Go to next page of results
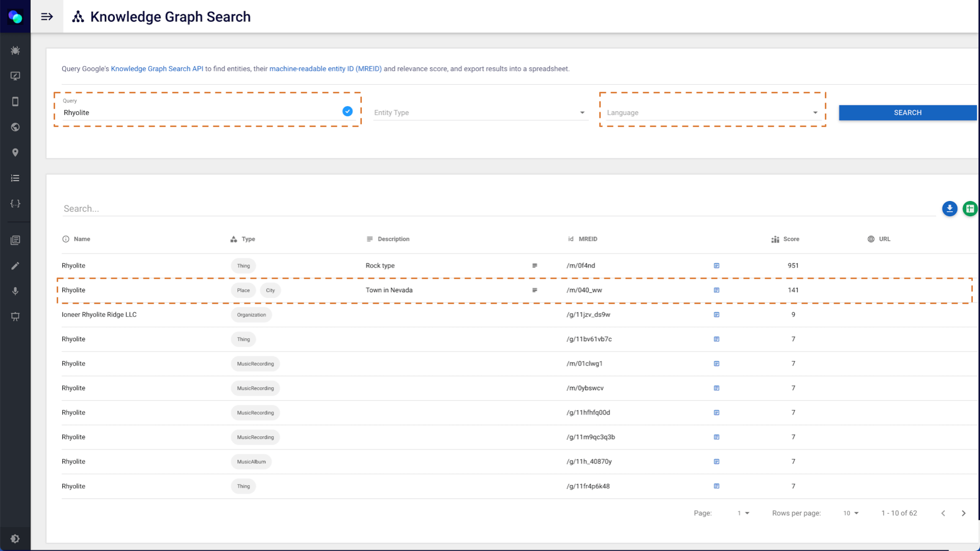980x551 pixels. (964, 513)
